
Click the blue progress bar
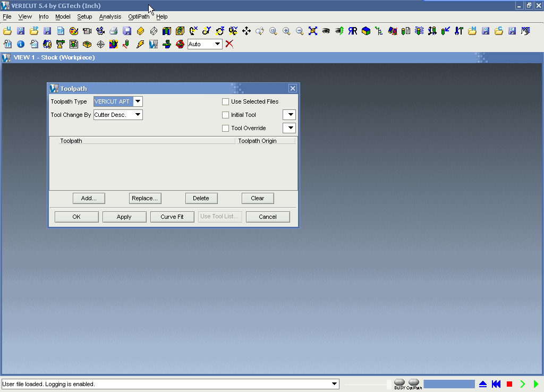449,384
